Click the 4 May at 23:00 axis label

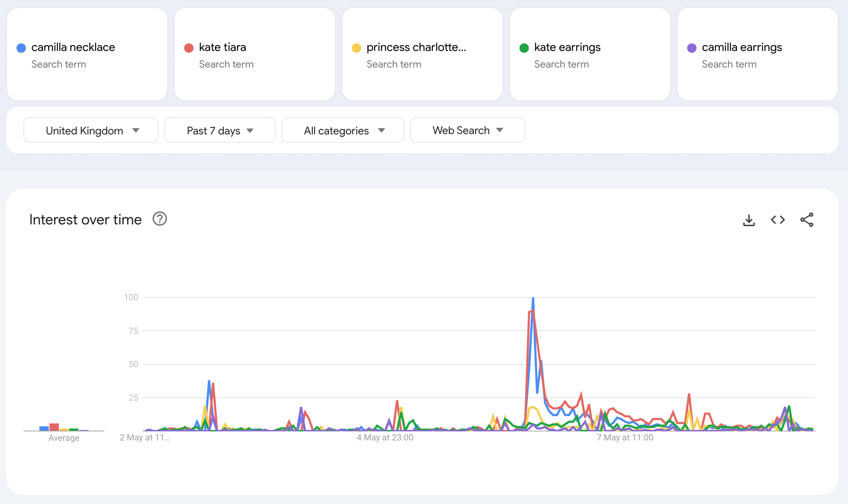coord(385,438)
